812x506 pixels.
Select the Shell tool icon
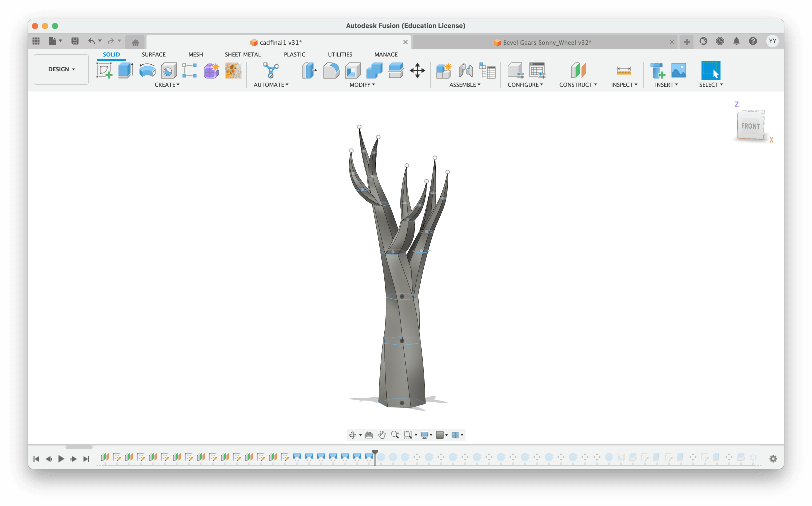(353, 70)
